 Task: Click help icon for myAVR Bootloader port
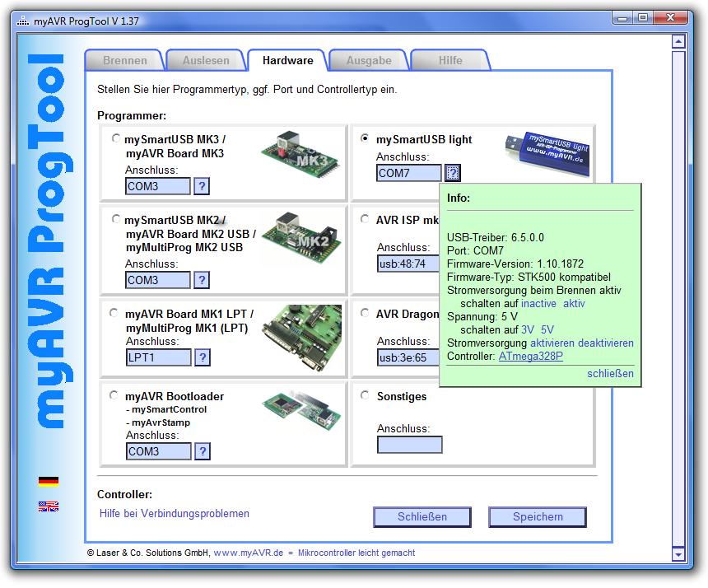pos(202,451)
